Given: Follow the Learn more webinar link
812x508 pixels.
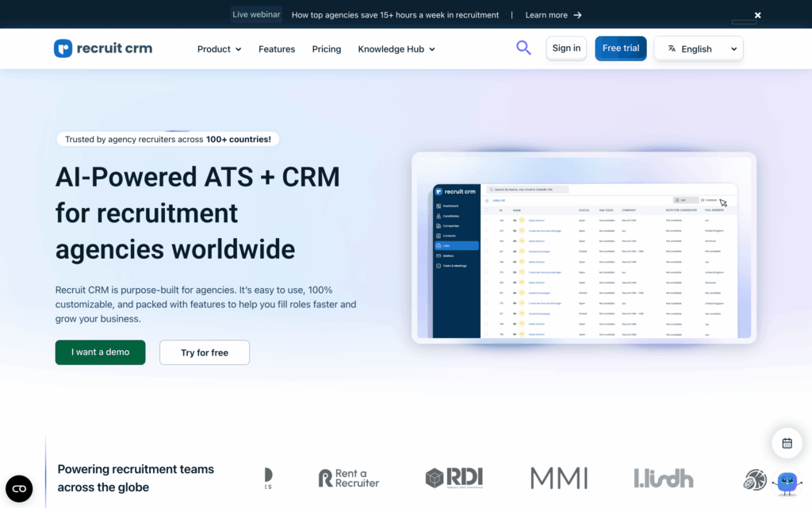Looking at the screenshot, I should tap(553, 15).
